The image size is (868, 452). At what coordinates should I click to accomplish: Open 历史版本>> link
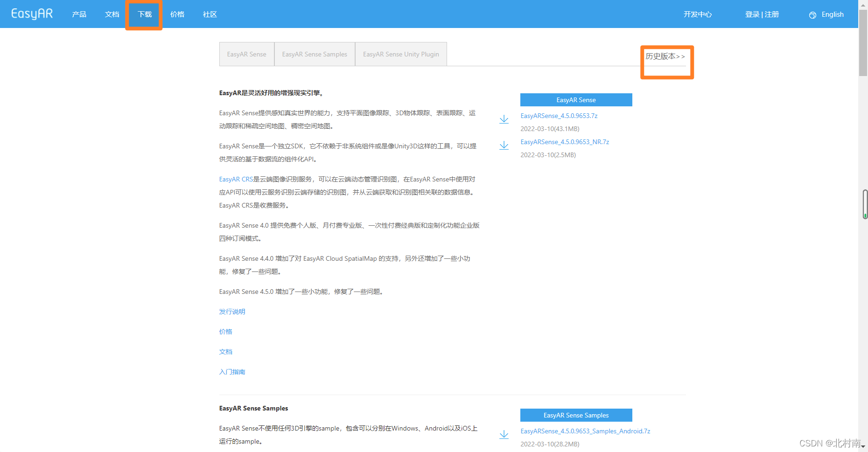(x=665, y=56)
